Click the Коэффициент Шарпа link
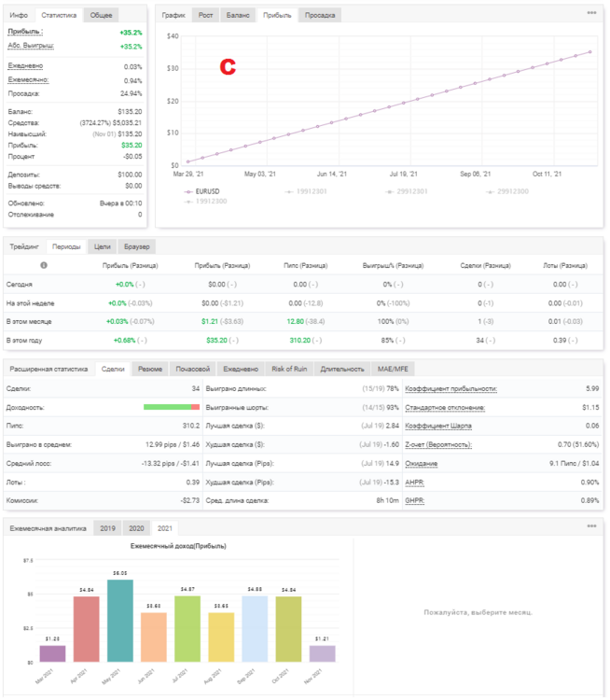Viewport: 610px width, 700px height. click(x=438, y=426)
